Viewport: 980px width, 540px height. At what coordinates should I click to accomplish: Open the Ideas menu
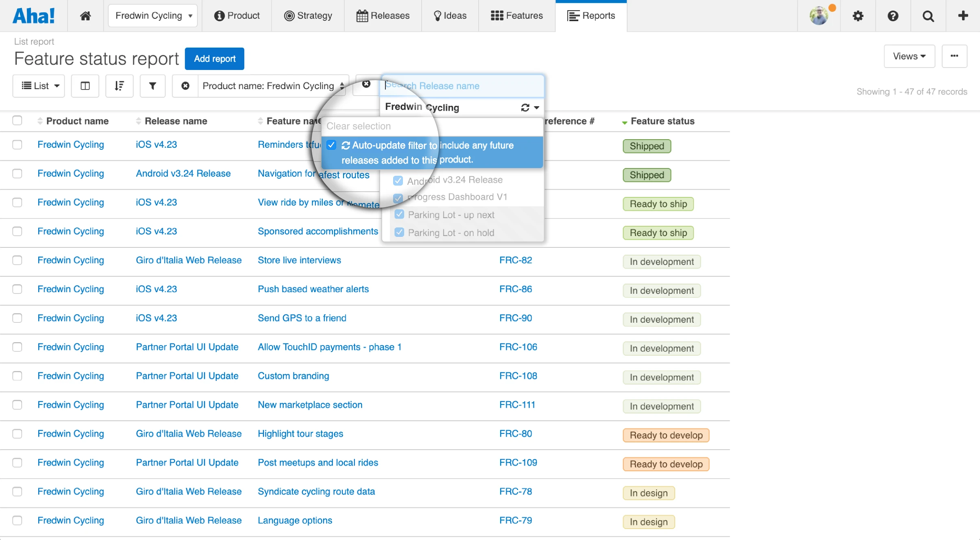(x=450, y=16)
